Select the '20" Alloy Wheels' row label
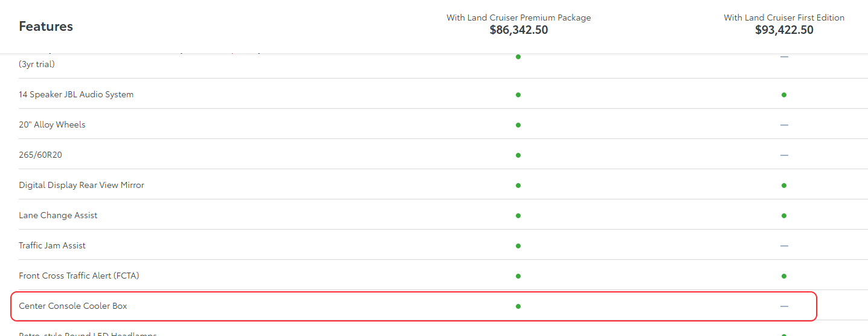 pos(52,124)
